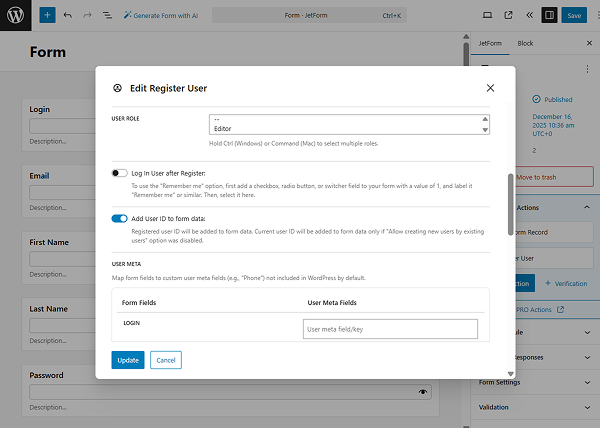Click the dialog scrollbar down arrow
This screenshot has height=428, width=600.
(510, 374)
